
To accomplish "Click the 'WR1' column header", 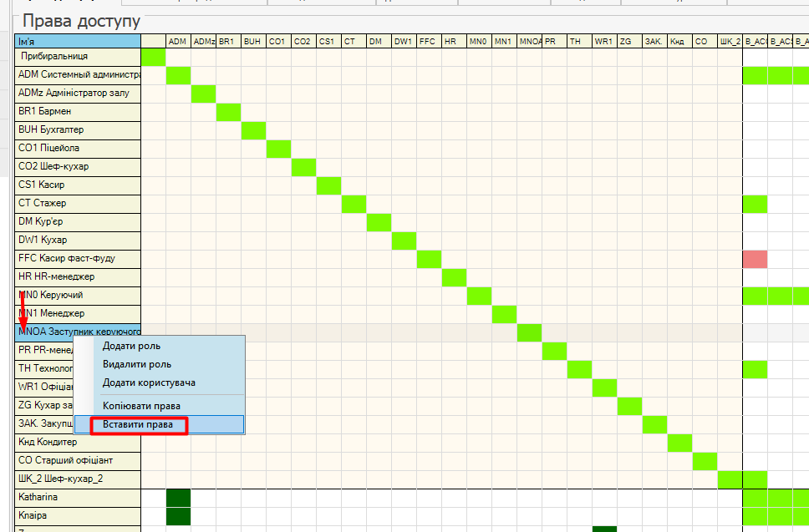I will [x=603, y=41].
